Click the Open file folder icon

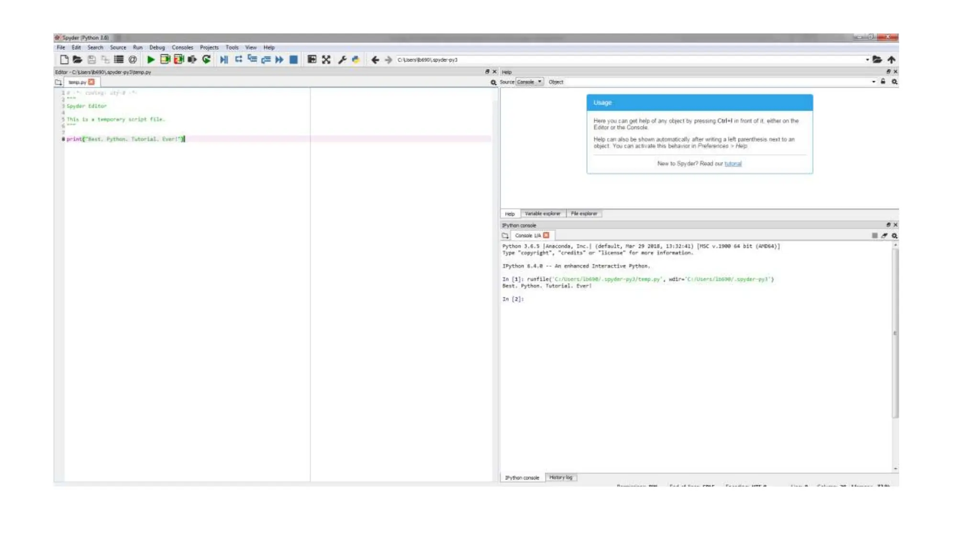[77, 60]
